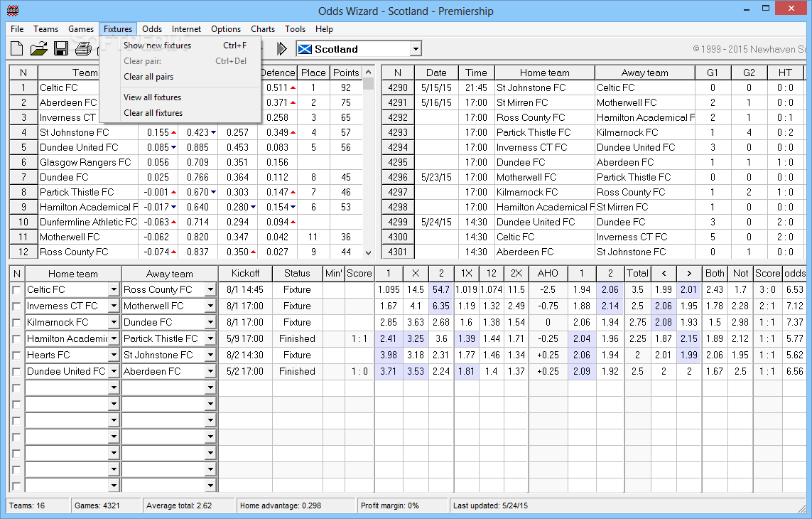Tick the checkbox for Hearts FC fixture
812x519 pixels.
(x=16, y=355)
